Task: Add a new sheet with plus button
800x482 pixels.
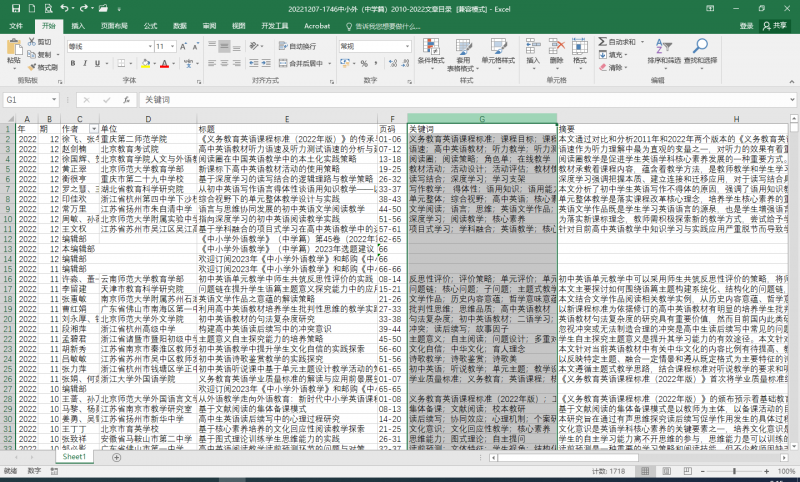Action: click(116, 458)
